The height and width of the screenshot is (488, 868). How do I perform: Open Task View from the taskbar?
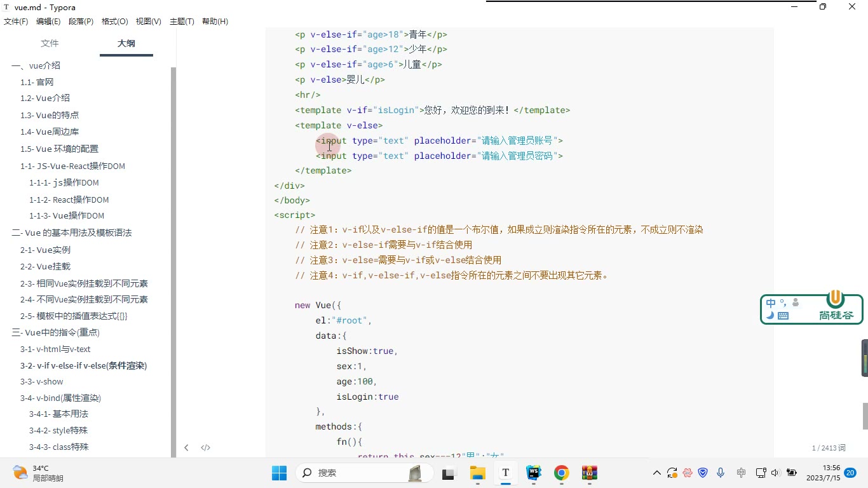[449, 473]
